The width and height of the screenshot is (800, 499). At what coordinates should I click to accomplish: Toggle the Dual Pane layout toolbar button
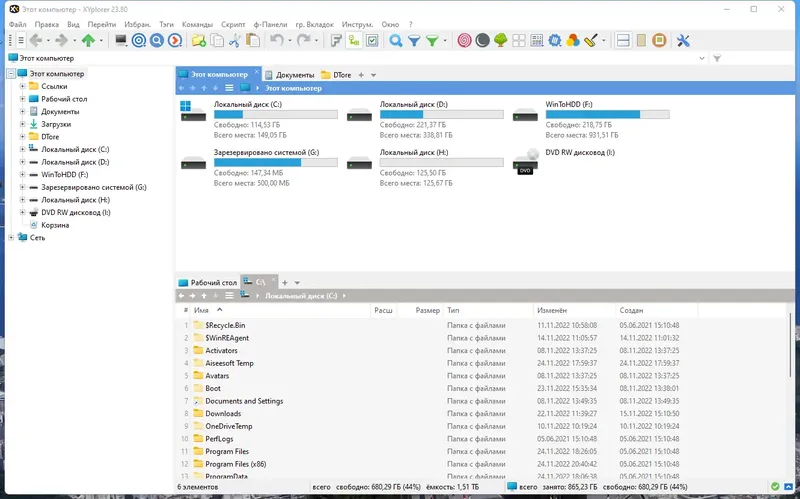(x=623, y=40)
